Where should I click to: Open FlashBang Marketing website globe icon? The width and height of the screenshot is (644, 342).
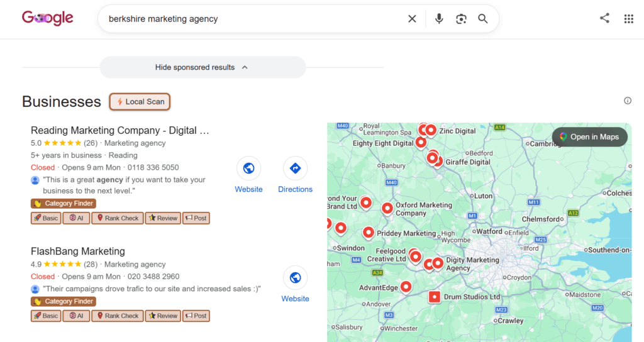(x=296, y=278)
